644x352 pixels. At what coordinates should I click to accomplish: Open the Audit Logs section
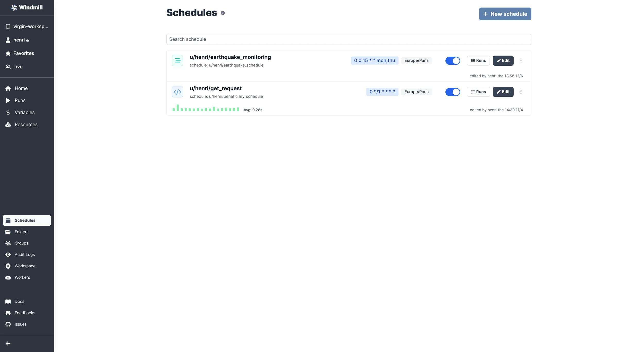[x=25, y=254]
